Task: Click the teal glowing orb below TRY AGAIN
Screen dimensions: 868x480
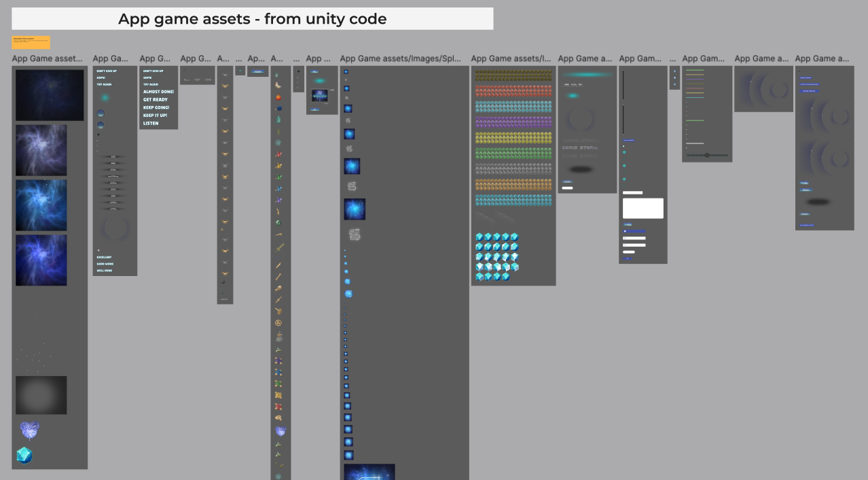Action: coord(105,98)
